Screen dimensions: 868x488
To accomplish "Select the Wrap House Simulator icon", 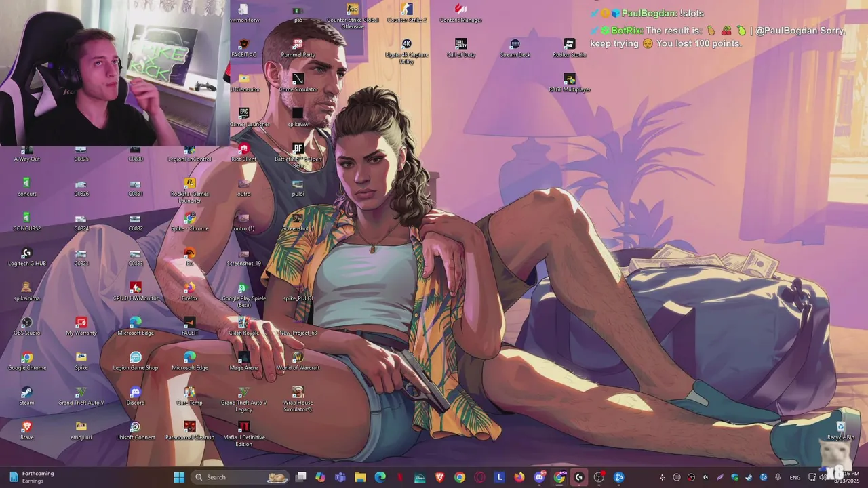I will tap(298, 399).
